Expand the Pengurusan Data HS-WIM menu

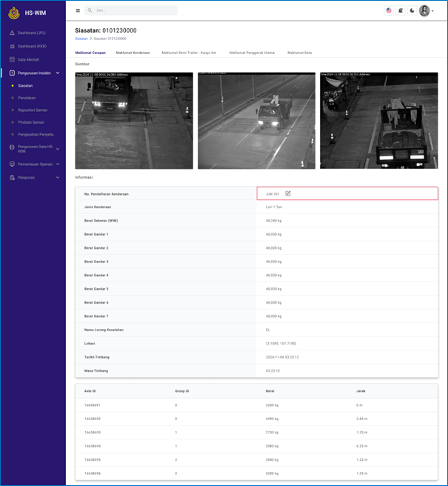pos(58,149)
